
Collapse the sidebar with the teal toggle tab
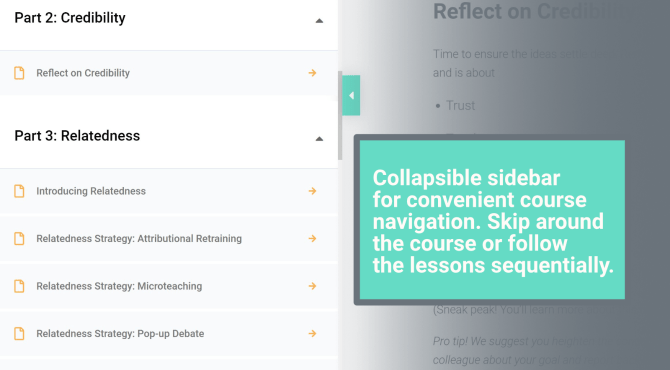click(x=351, y=95)
